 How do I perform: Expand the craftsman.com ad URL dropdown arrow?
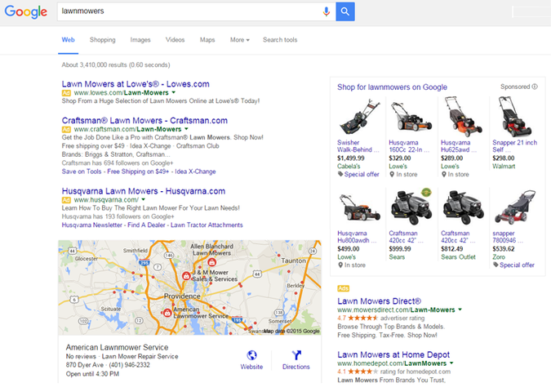click(x=186, y=129)
